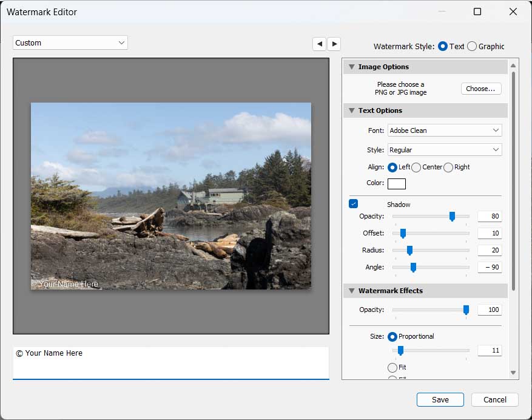The width and height of the screenshot is (532, 420).
Task: Open the Font dropdown showing Adobe Clean
Action: 445,130
